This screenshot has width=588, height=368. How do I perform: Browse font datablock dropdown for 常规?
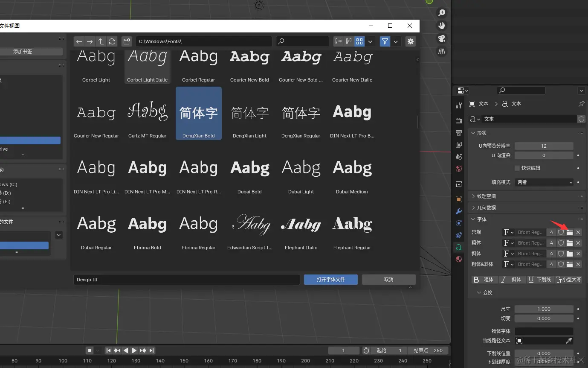pyautogui.click(x=508, y=232)
